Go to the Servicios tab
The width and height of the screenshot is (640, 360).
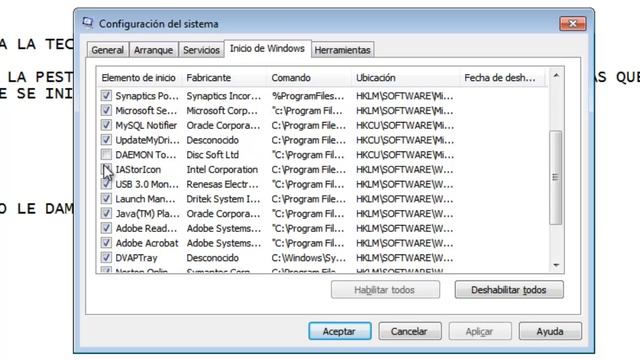tap(201, 50)
